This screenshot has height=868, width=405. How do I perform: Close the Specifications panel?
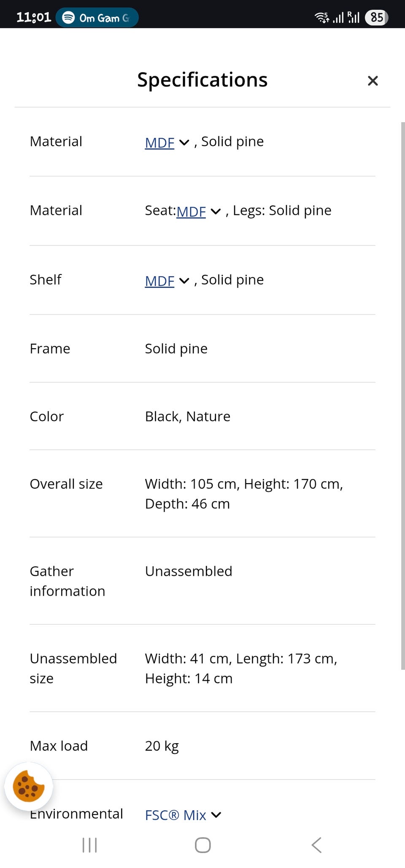tap(373, 81)
